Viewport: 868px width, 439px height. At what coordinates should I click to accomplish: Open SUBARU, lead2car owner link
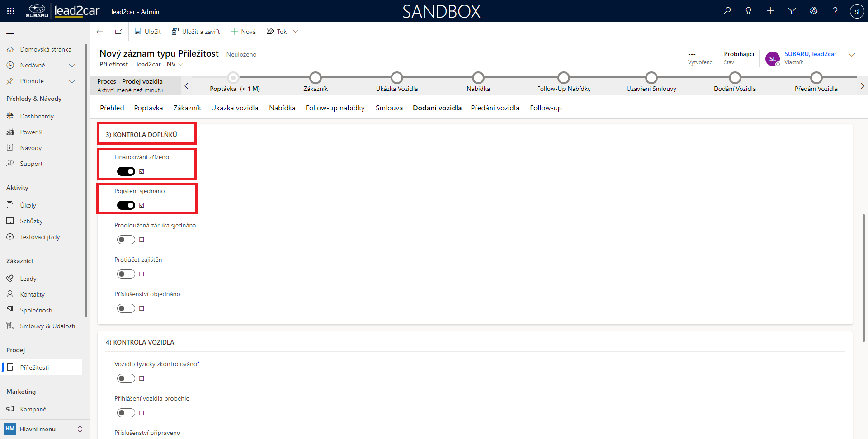pyautogui.click(x=810, y=54)
